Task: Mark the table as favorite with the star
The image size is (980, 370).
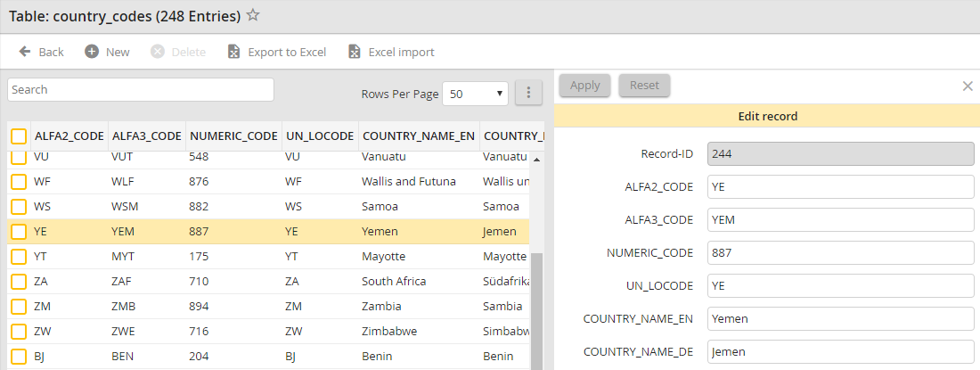Action: click(252, 16)
